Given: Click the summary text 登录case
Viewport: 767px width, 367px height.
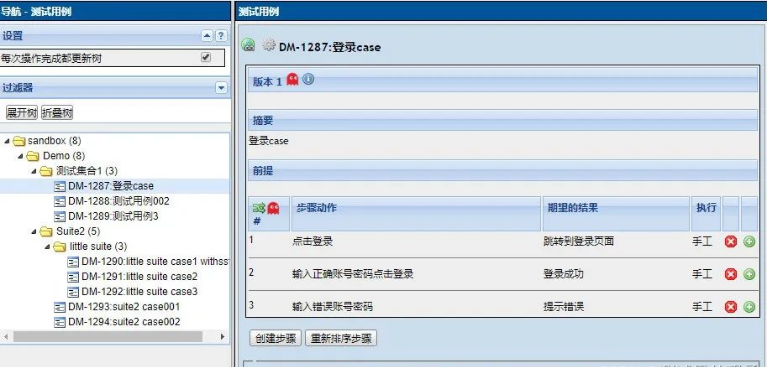Looking at the screenshot, I should pyautogui.click(x=269, y=141).
